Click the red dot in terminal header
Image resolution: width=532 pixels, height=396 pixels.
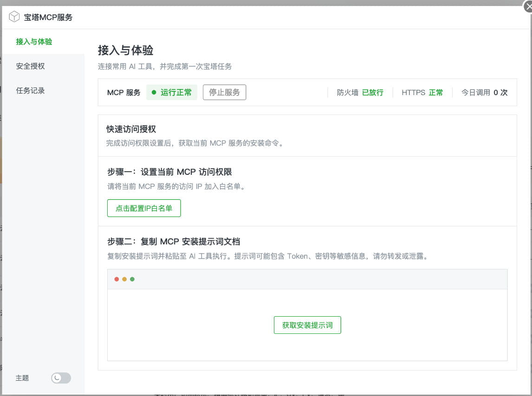pyautogui.click(x=117, y=279)
